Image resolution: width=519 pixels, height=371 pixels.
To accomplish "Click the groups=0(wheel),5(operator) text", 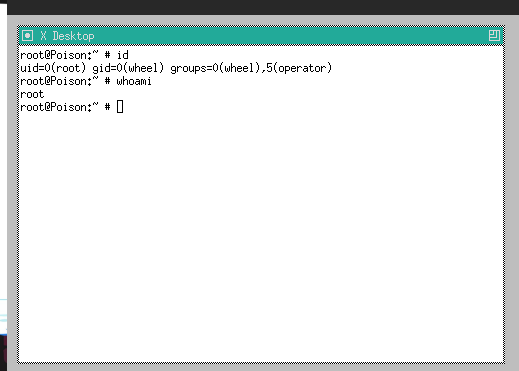I will (251, 68).
